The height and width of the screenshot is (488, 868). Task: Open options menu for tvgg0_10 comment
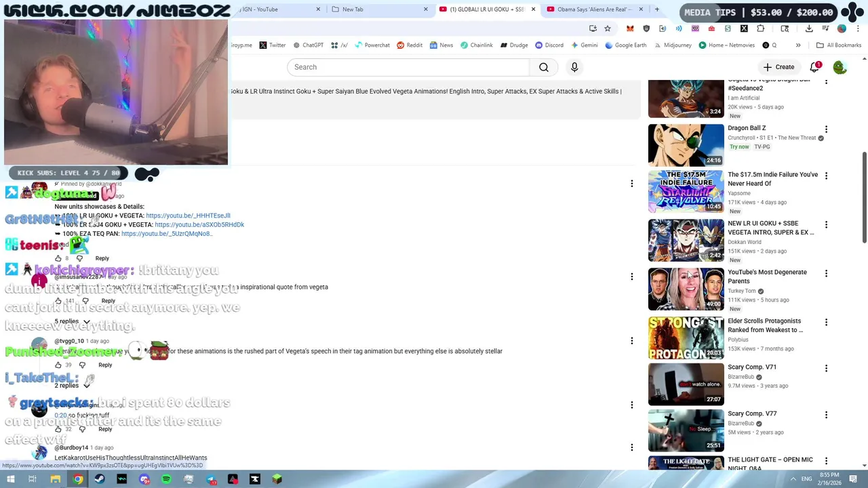point(631,341)
